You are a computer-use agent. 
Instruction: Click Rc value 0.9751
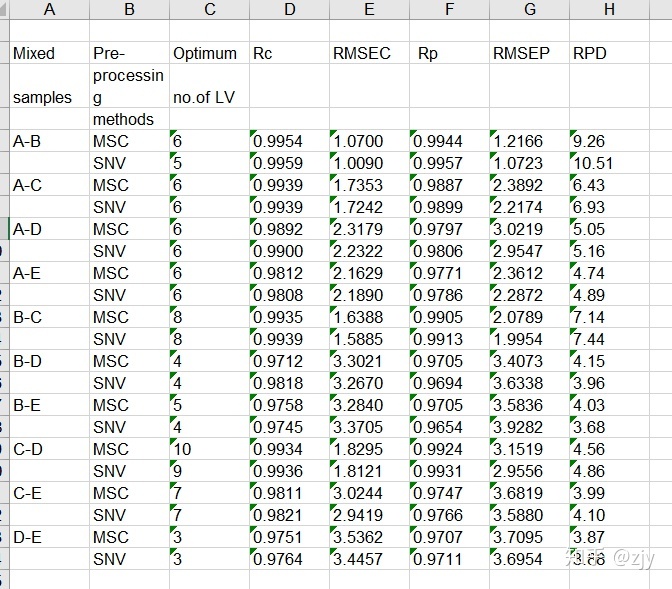(290, 537)
